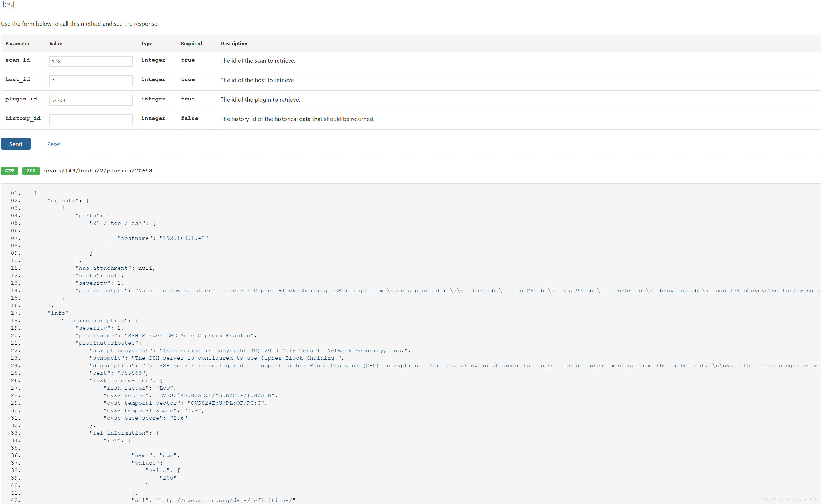This screenshot has height=504, width=821.
Task: Click the Type column header
Action: point(146,43)
